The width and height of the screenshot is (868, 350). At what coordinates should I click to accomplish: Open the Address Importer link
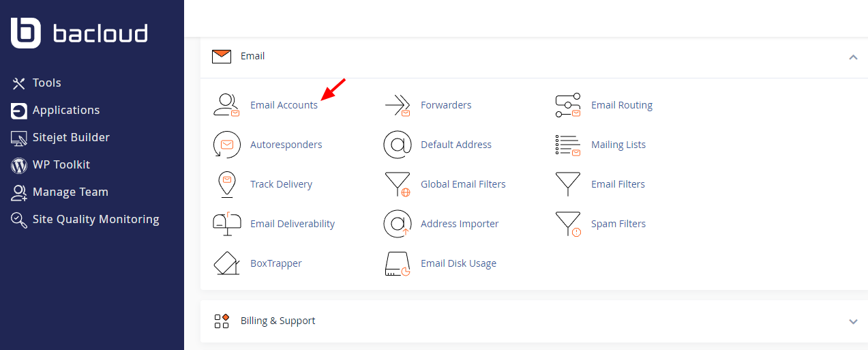[460, 224]
